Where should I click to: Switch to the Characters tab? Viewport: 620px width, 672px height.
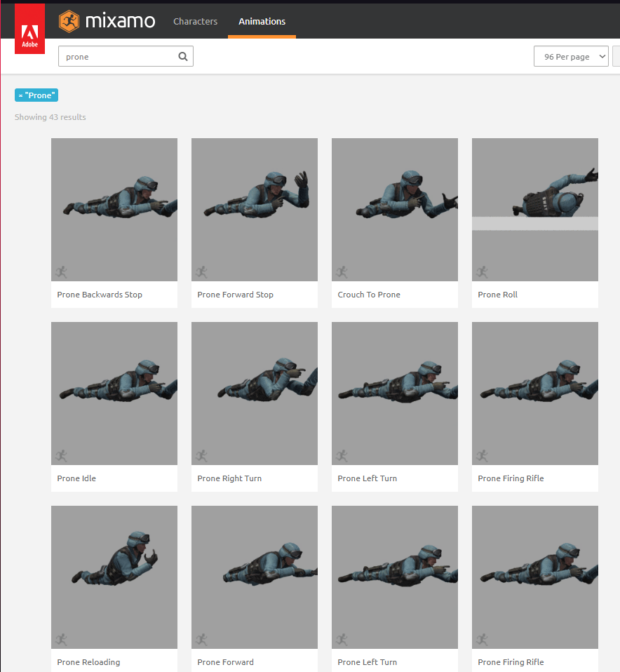(195, 21)
